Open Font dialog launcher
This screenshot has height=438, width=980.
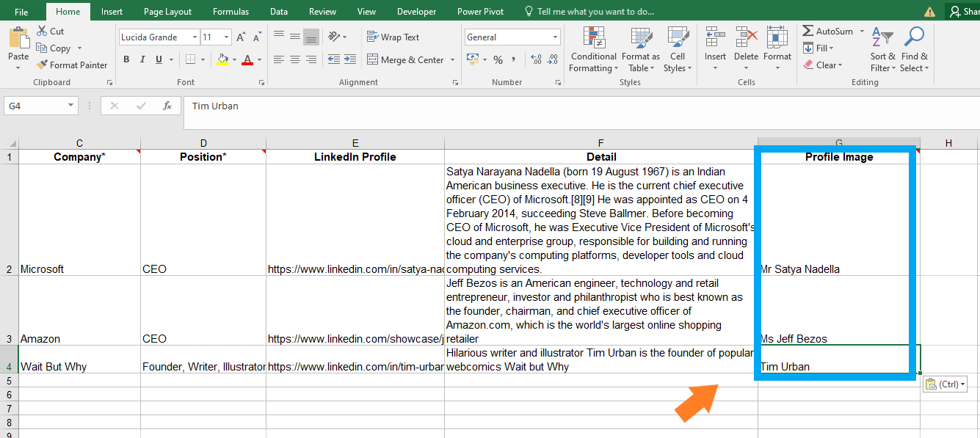click(x=263, y=83)
